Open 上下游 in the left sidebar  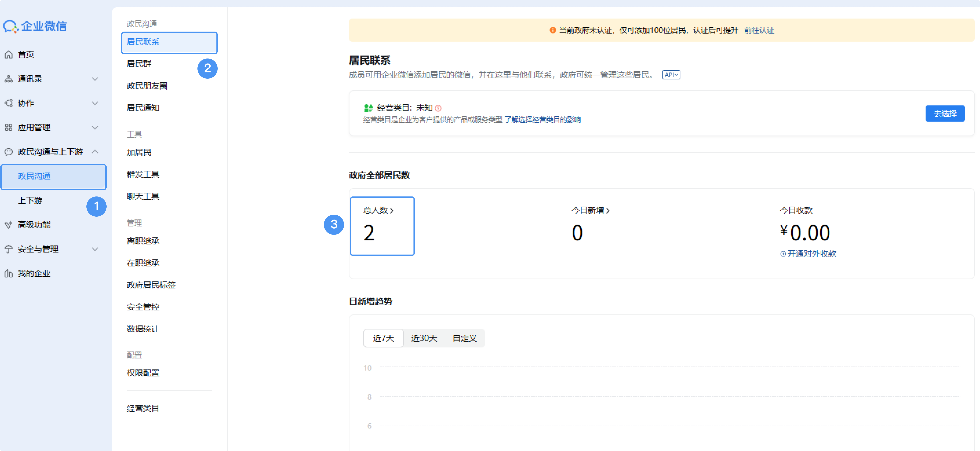click(30, 201)
